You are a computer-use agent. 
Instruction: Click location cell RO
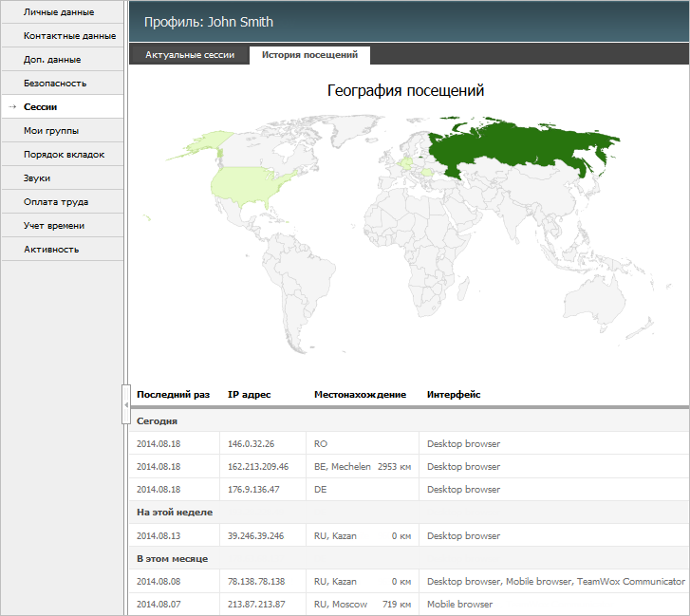coord(321,443)
